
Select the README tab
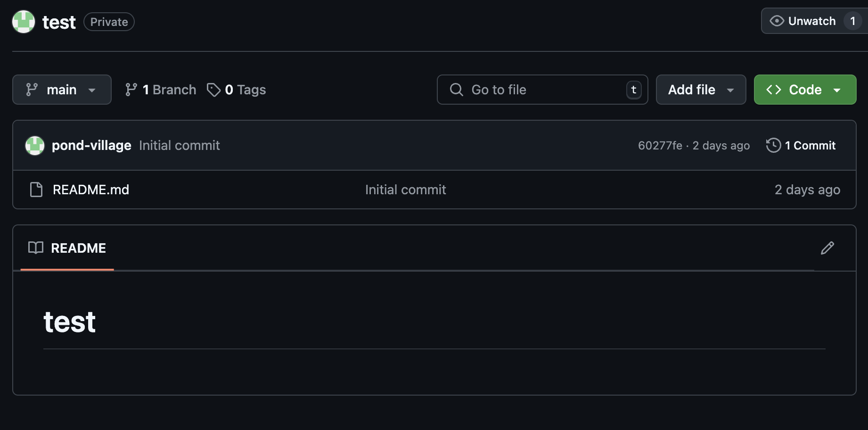(67, 248)
